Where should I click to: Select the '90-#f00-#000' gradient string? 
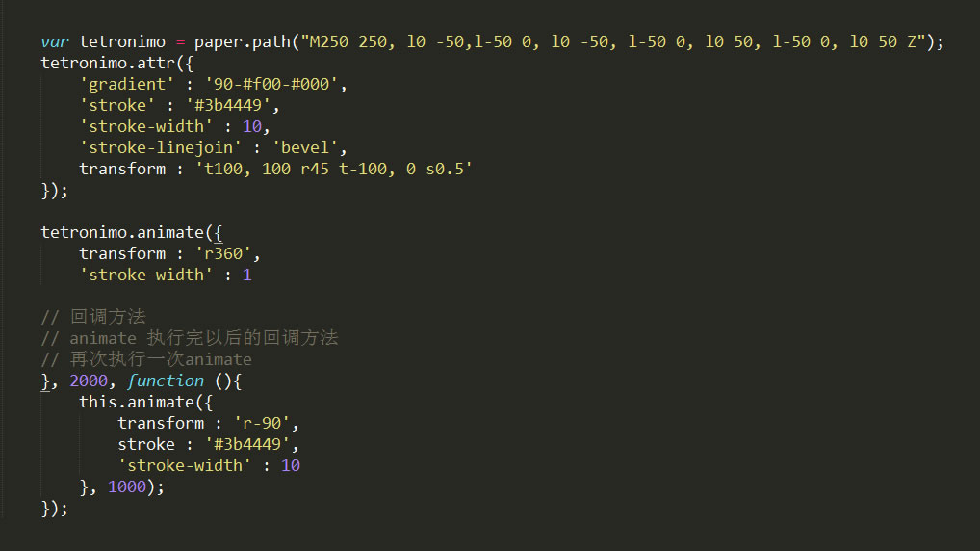coord(271,85)
